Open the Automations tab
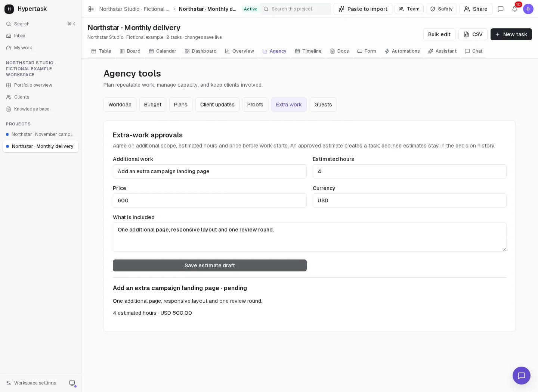The height and width of the screenshot is (392, 538). click(402, 51)
